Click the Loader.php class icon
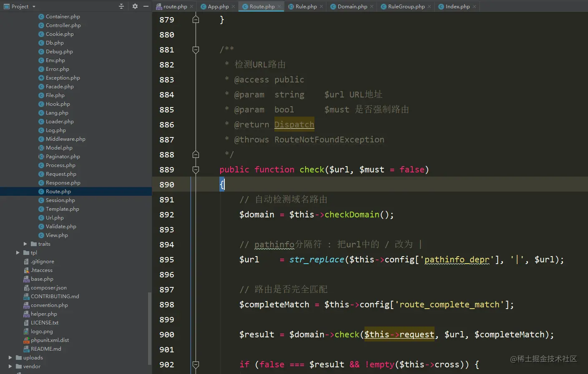 tap(41, 122)
